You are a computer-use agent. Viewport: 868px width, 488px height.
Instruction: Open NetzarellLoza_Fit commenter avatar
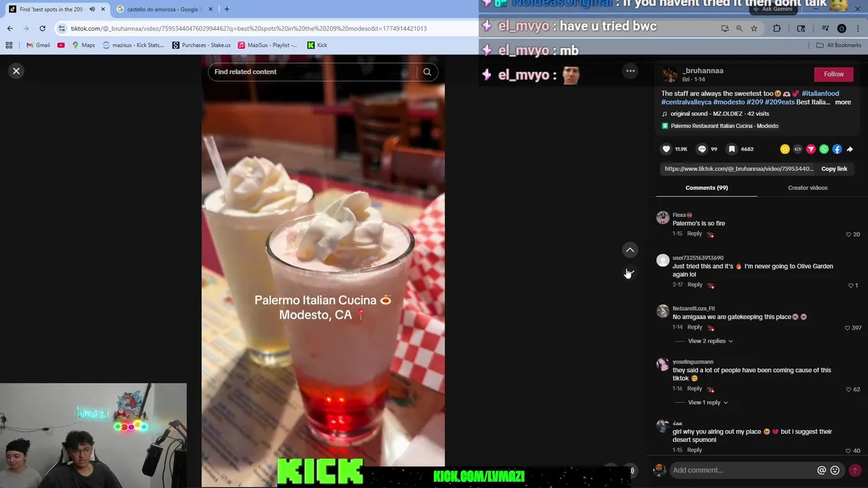coord(663,311)
